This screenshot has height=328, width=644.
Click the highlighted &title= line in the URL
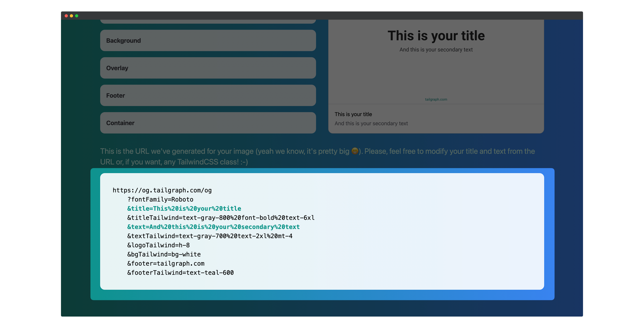[184, 209]
